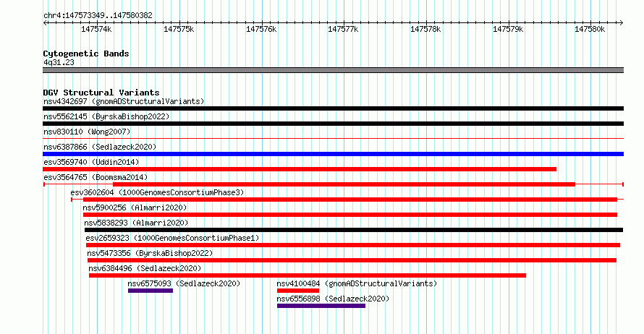Image resolution: width=644 pixels, height=334 pixels.
Task: Click the esv3564765 Boomsma2014 label
Action: pos(96,177)
